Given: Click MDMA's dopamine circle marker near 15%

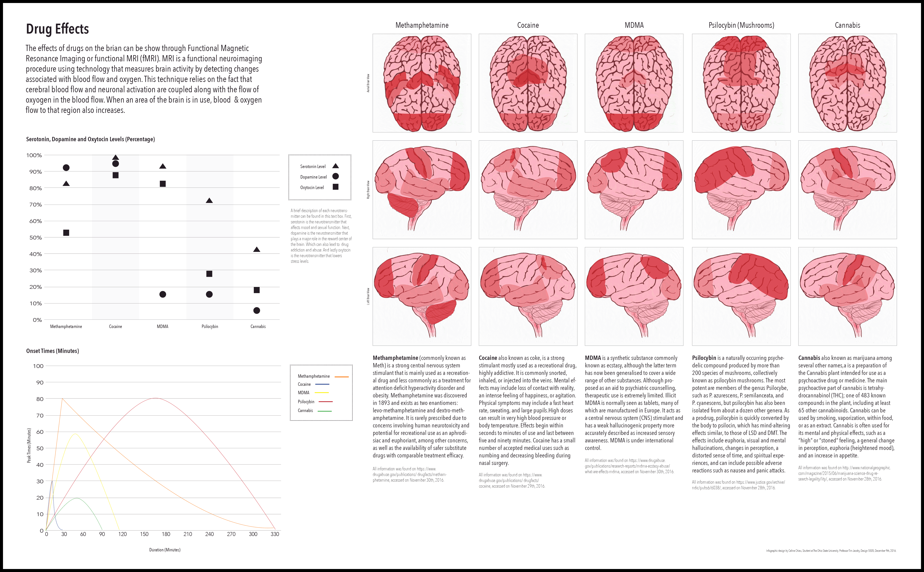Looking at the screenshot, I should [162, 294].
